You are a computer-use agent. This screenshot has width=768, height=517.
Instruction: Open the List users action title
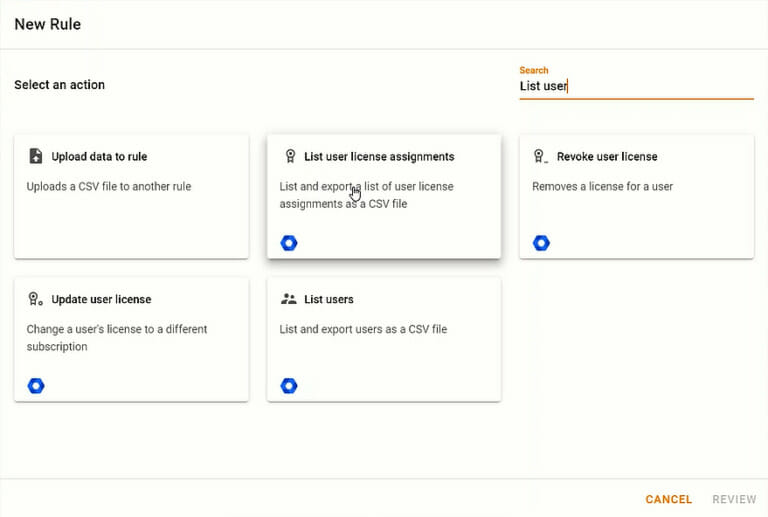[329, 300]
